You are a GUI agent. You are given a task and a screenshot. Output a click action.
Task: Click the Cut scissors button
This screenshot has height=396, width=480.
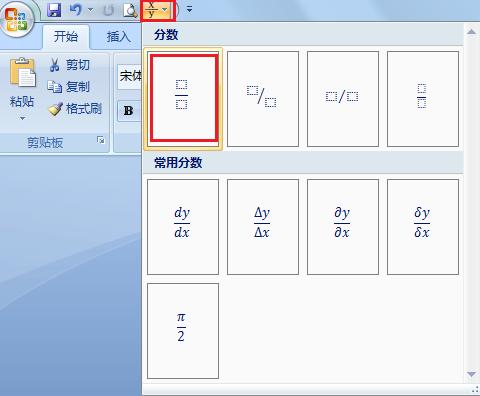(x=69, y=65)
